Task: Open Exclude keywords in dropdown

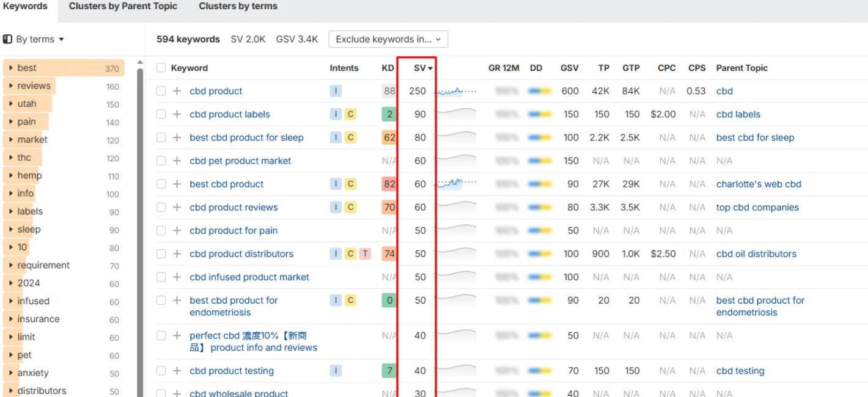Action: click(x=388, y=39)
